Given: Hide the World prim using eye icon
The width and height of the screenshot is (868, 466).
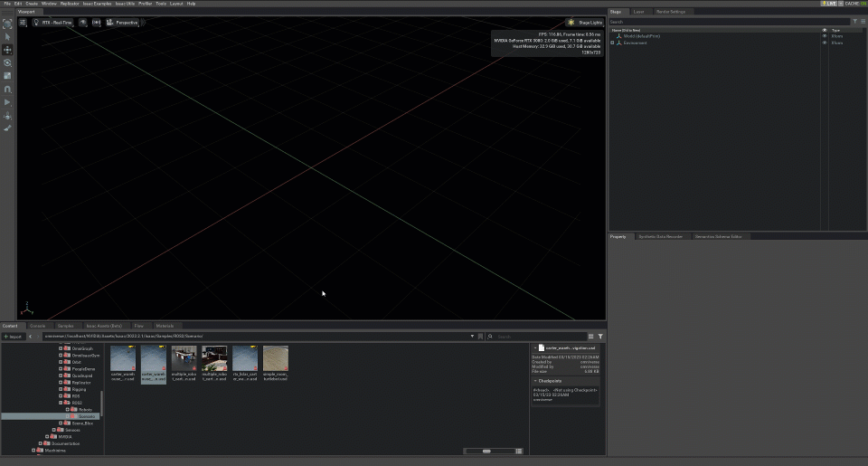Looking at the screenshot, I should click(824, 36).
